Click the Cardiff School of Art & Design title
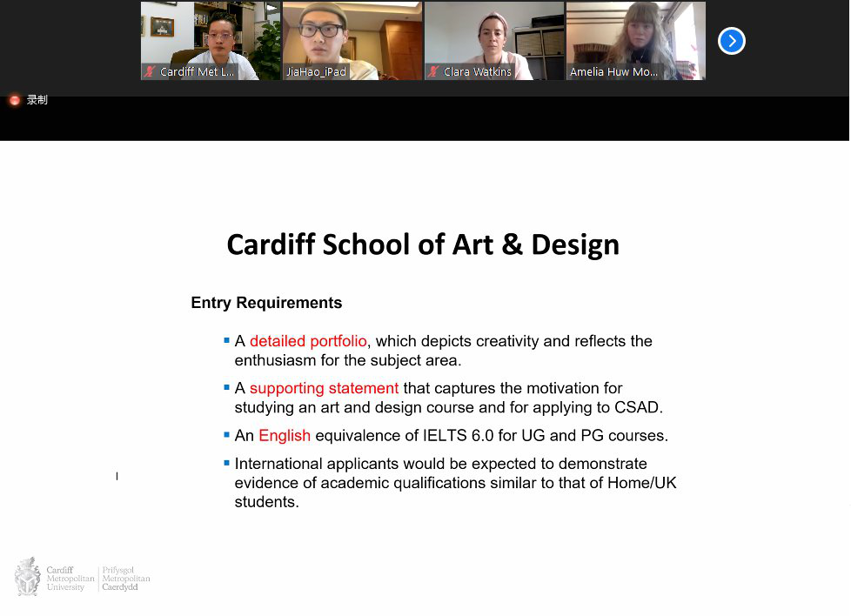The width and height of the screenshot is (851, 616). click(423, 244)
